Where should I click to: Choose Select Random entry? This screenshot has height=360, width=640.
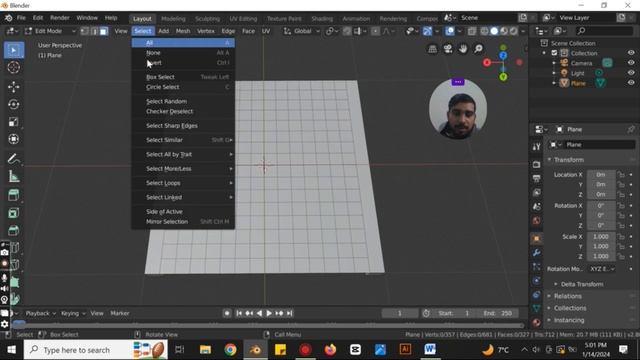point(183,101)
